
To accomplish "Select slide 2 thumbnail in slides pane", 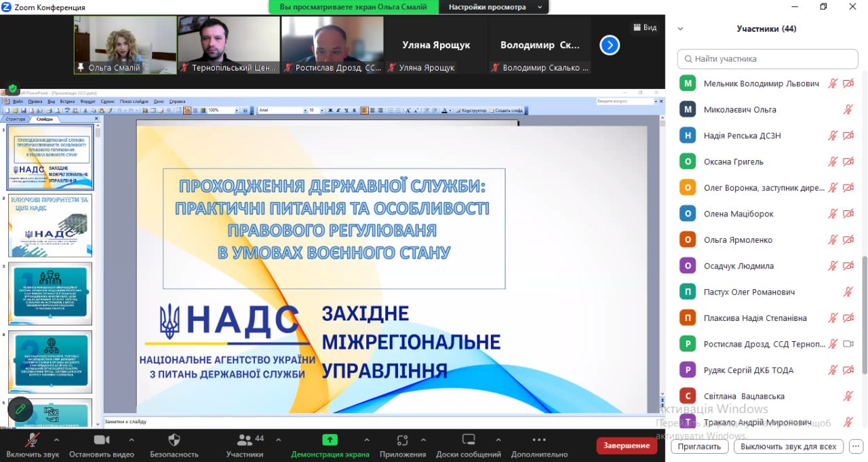I will pyautogui.click(x=50, y=226).
